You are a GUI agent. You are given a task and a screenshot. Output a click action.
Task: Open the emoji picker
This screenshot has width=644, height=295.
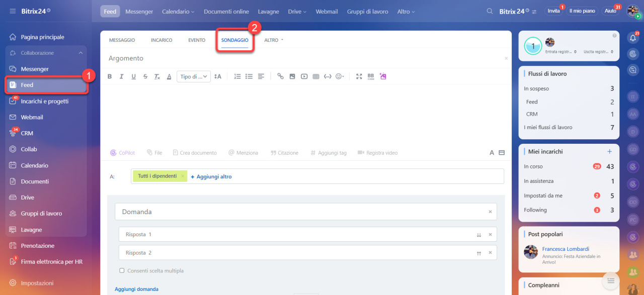click(x=340, y=76)
